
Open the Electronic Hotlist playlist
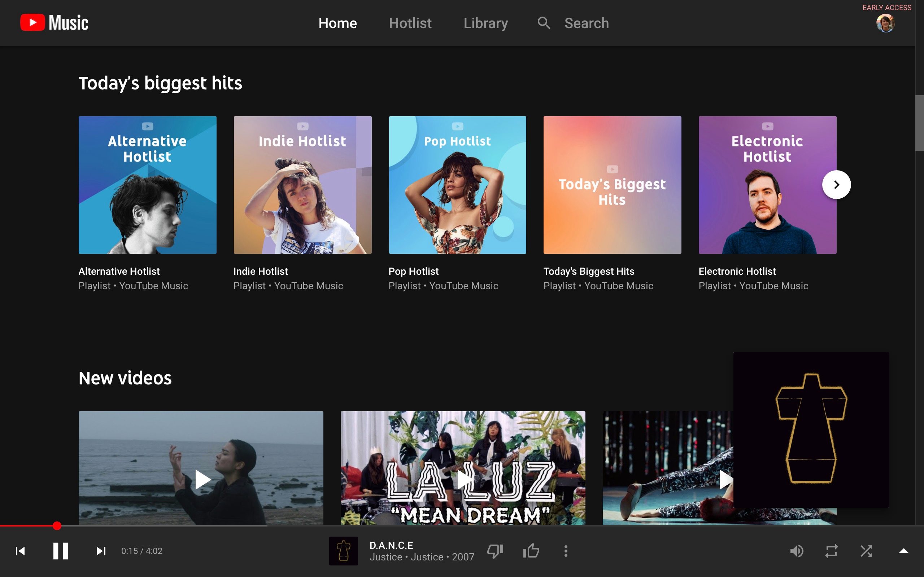click(x=768, y=185)
